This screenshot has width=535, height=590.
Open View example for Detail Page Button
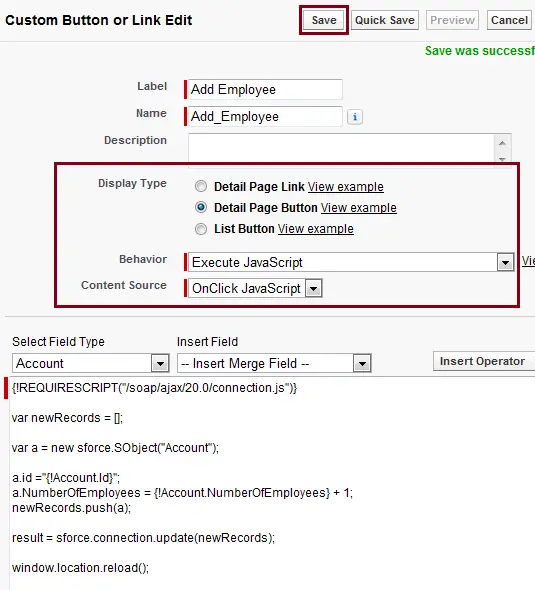[359, 208]
